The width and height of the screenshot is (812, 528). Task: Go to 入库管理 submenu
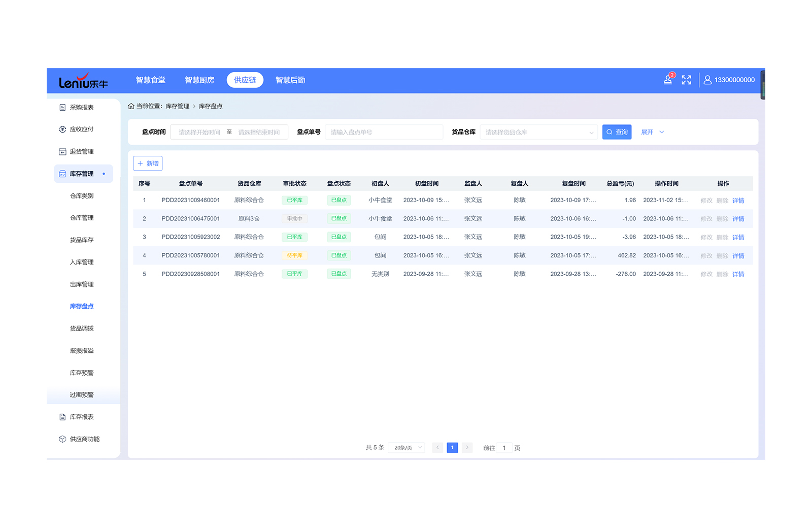[82, 262]
